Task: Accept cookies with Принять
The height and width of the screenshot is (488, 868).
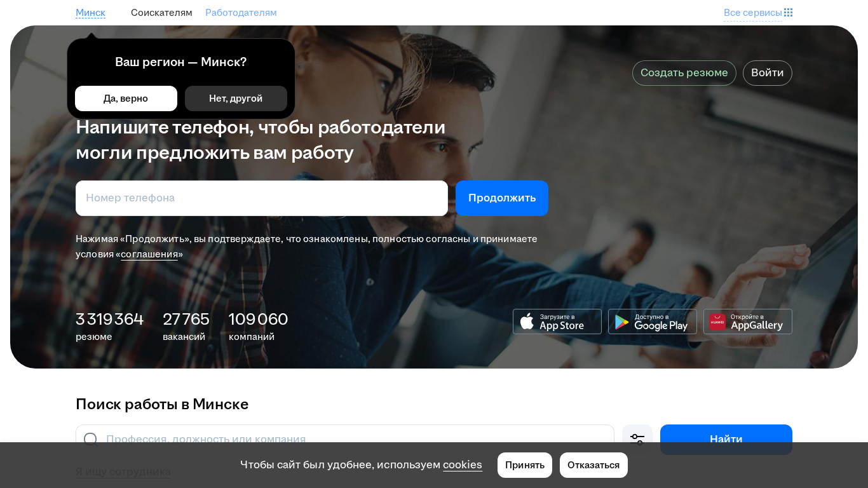Action: 525,465
